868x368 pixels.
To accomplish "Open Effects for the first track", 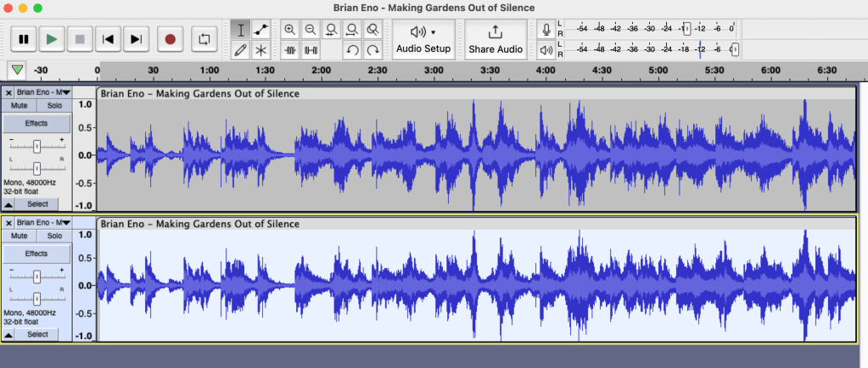I will pyautogui.click(x=36, y=123).
